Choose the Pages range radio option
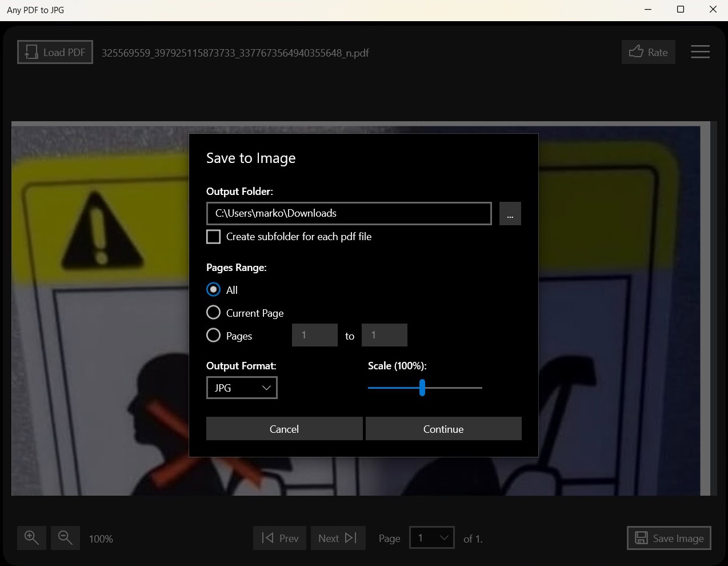 pyautogui.click(x=213, y=336)
